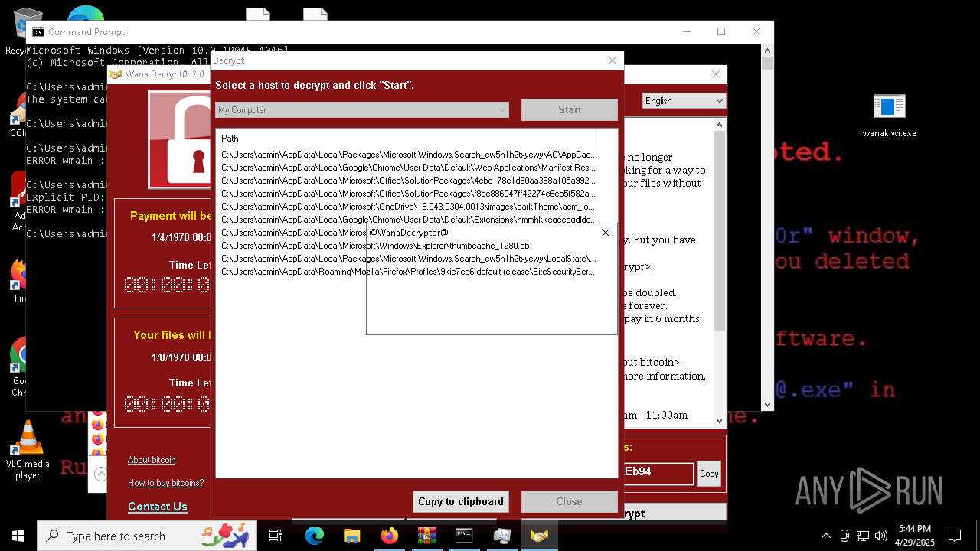Open WinRAR from the taskbar
Screen dimensions: 980x551
pos(427,536)
